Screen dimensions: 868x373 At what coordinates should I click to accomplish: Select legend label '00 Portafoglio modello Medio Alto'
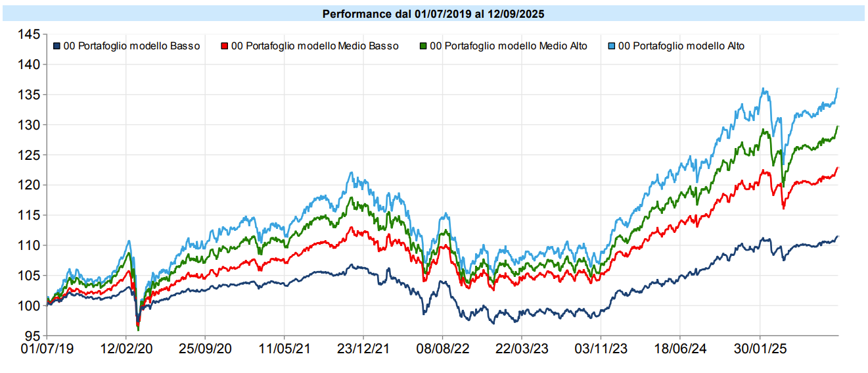click(x=509, y=46)
